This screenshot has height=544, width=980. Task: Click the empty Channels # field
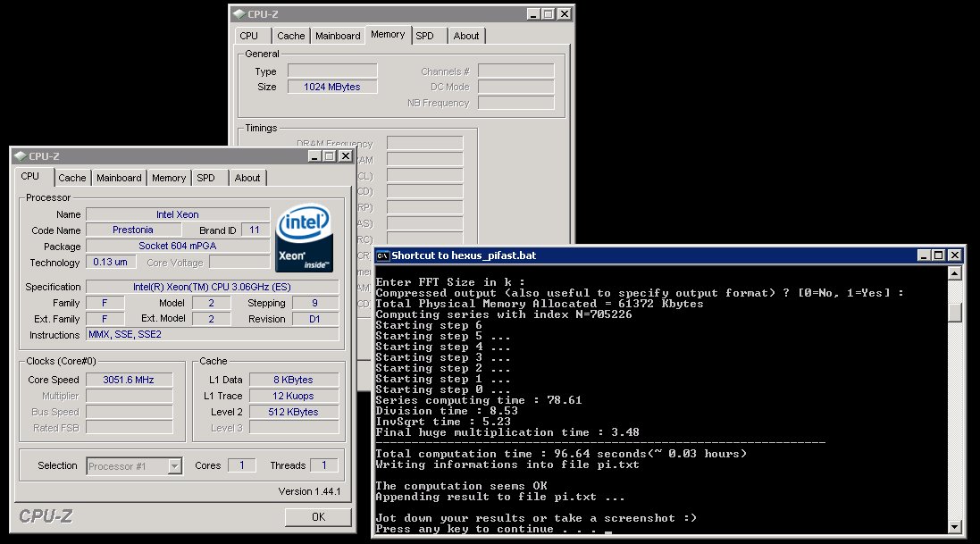[x=516, y=71]
